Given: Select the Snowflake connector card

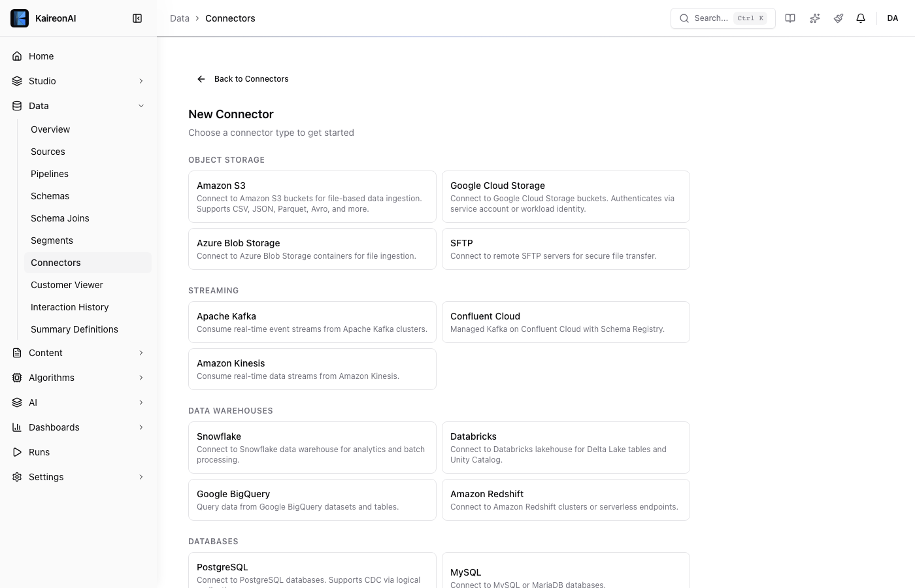Looking at the screenshot, I should tap(312, 448).
